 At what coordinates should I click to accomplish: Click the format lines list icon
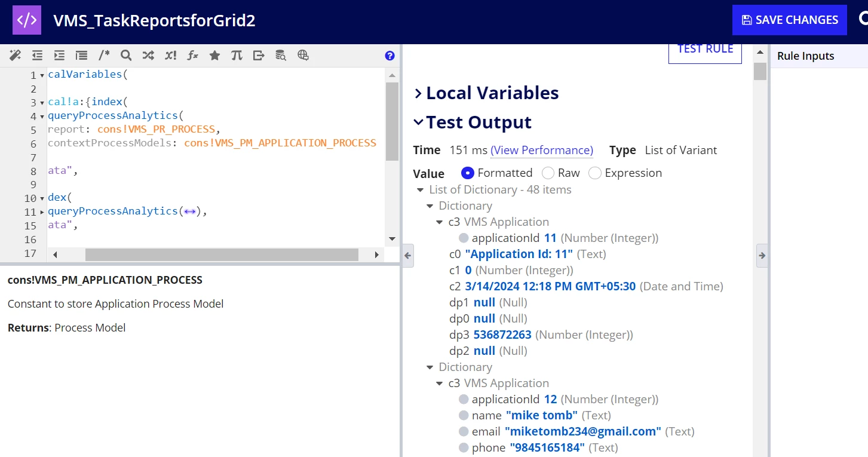[81, 56]
